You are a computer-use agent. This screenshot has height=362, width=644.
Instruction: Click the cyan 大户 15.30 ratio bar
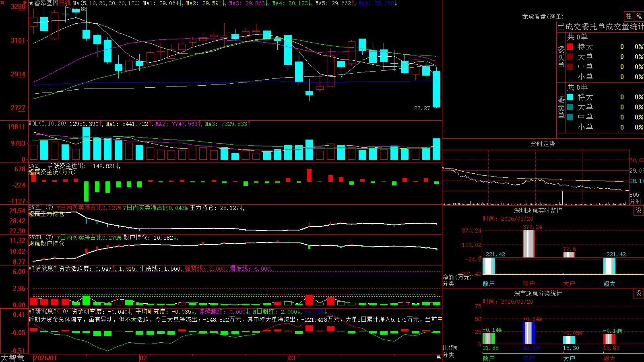click(x=569, y=340)
